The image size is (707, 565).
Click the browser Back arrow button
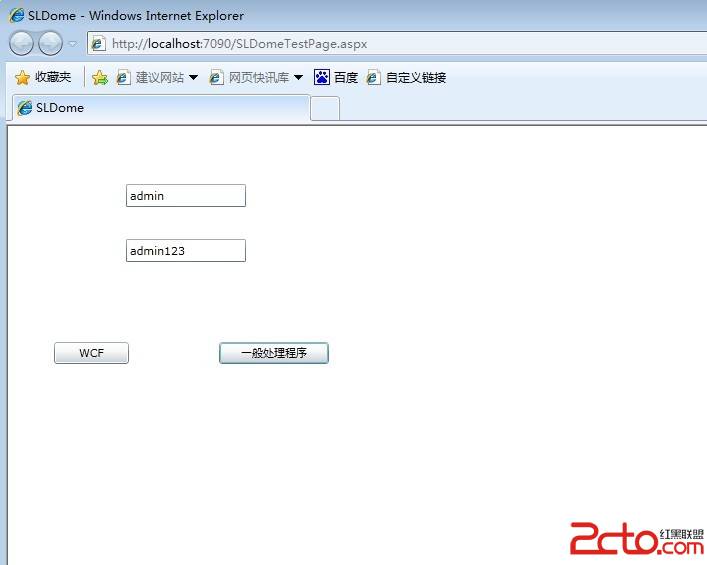click(21, 44)
